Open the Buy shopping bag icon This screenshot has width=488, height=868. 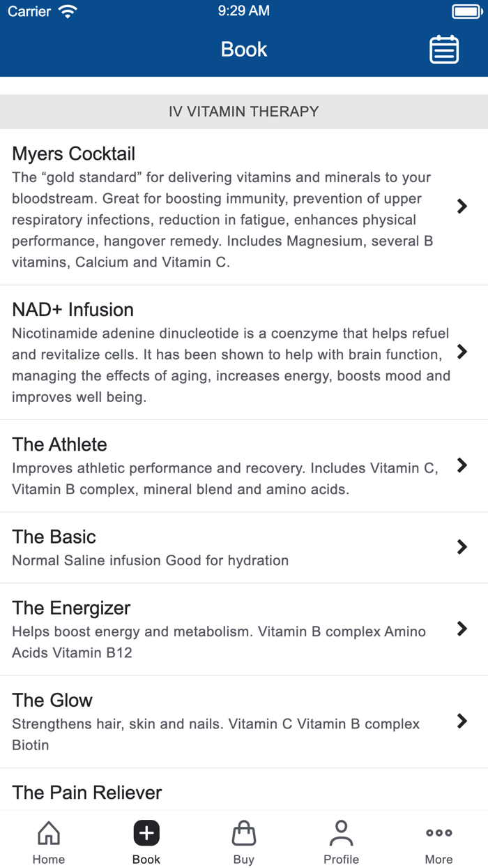tap(244, 832)
